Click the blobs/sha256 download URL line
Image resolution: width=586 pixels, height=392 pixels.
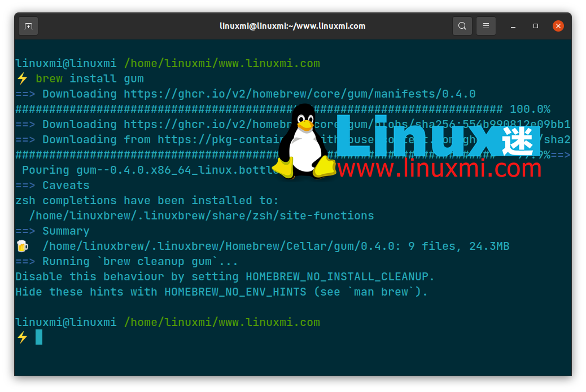293,125
